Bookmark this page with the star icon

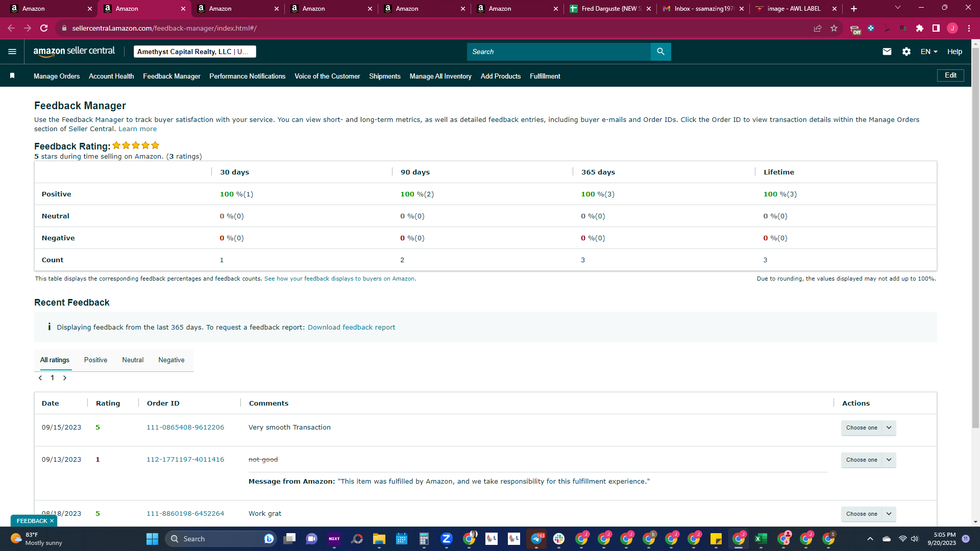click(834, 28)
